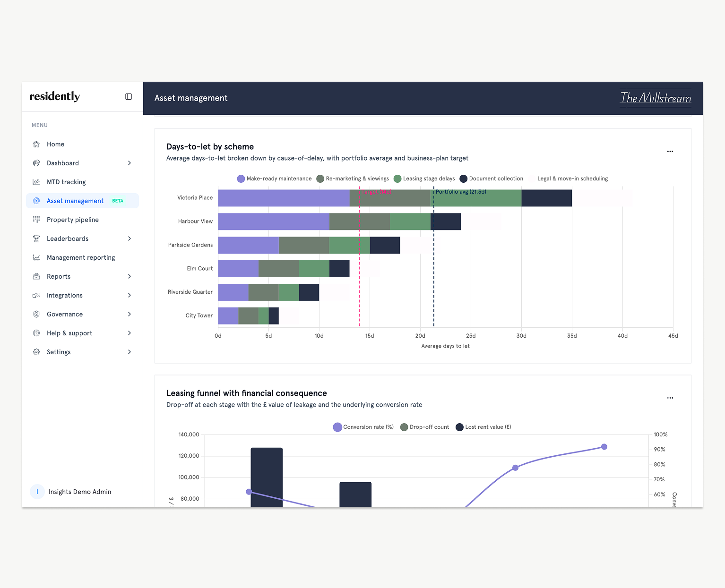
Task: Click the residently logo
Action: click(x=55, y=96)
